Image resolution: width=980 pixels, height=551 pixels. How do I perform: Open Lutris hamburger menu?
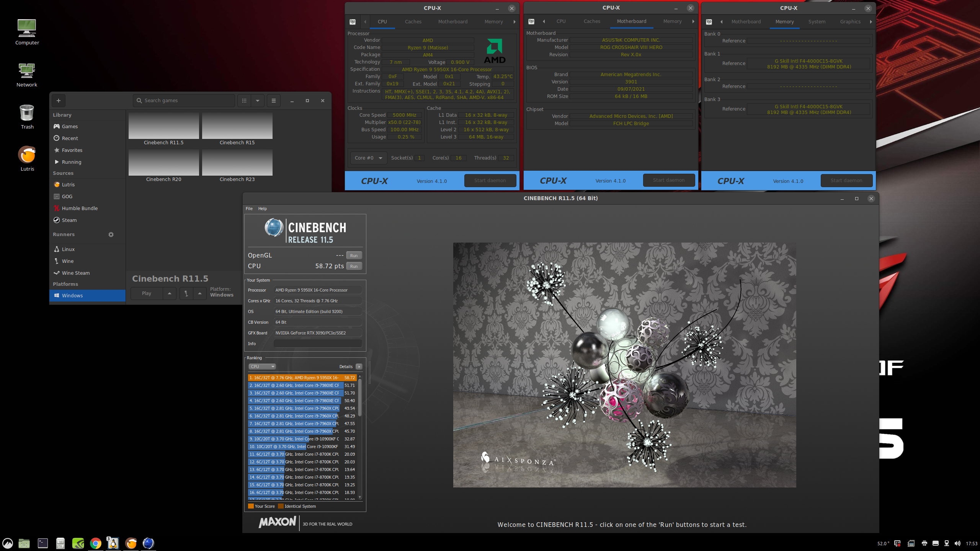pyautogui.click(x=274, y=101)
